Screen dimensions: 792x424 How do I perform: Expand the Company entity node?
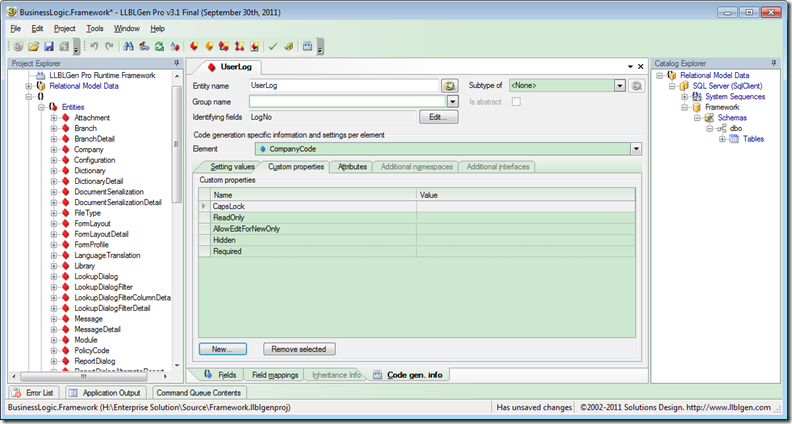(54, 150)
